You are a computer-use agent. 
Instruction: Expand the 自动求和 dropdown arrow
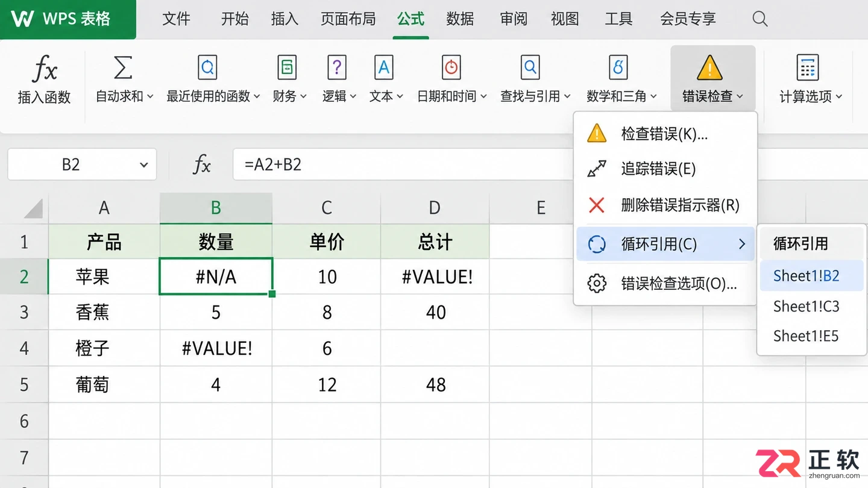click(x=150, y=96)
